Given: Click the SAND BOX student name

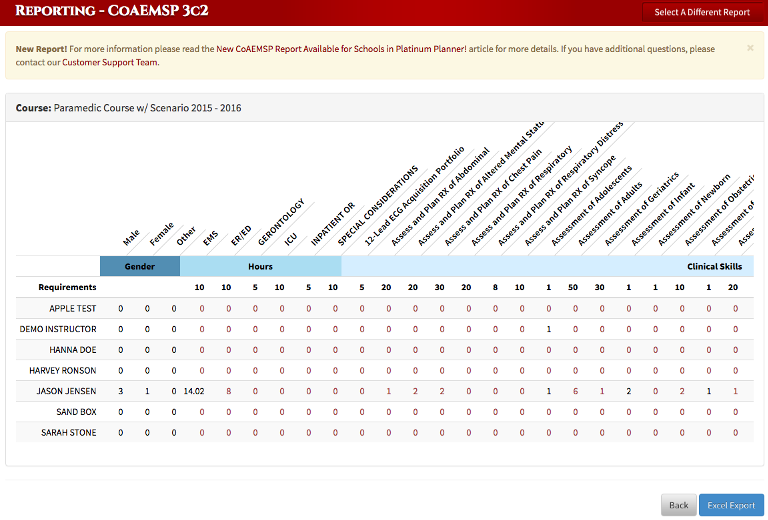Looking at the screenshot, I should (x=76, y=412).
